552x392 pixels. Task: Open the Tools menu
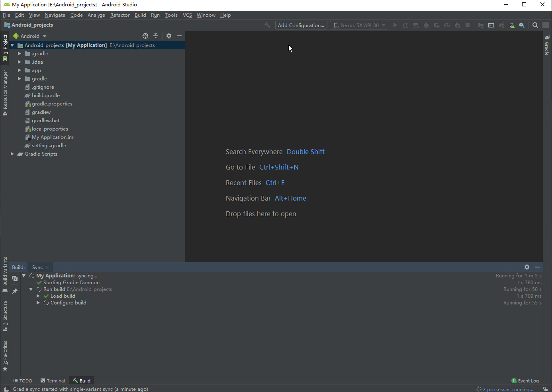click(x=171, y=15)
